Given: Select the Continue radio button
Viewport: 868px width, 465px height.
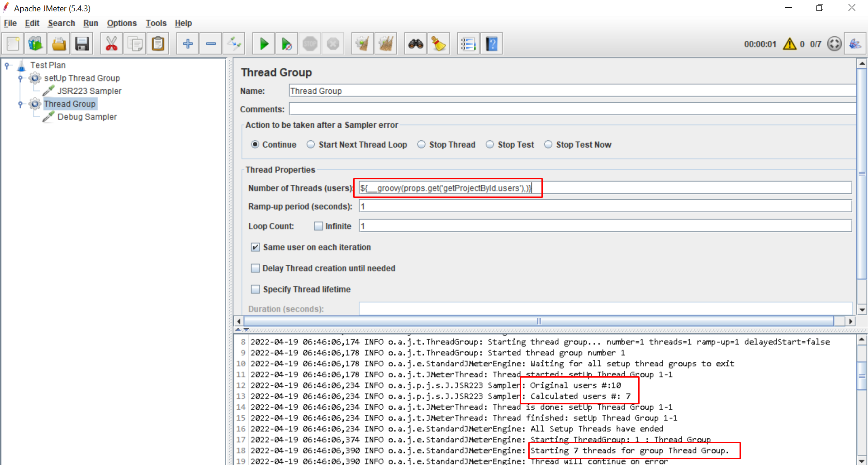Looking at the screenshot, I should (255, 144).
